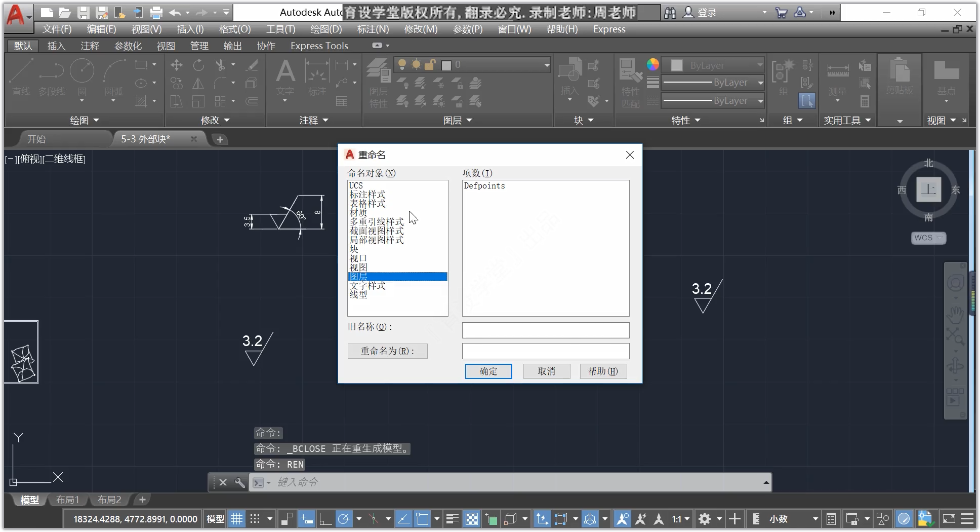Toggle lineweight display in status bar

452,519
